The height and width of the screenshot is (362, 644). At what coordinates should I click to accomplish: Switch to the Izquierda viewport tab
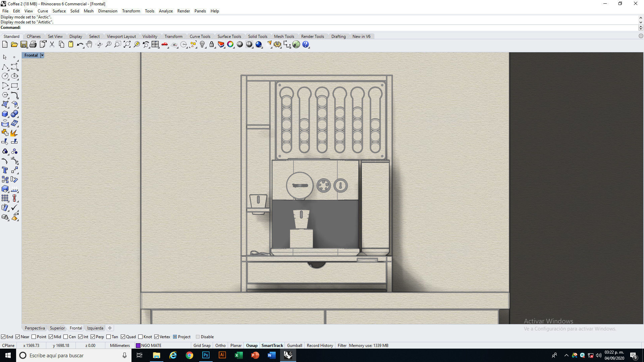(x=95, y=328)
